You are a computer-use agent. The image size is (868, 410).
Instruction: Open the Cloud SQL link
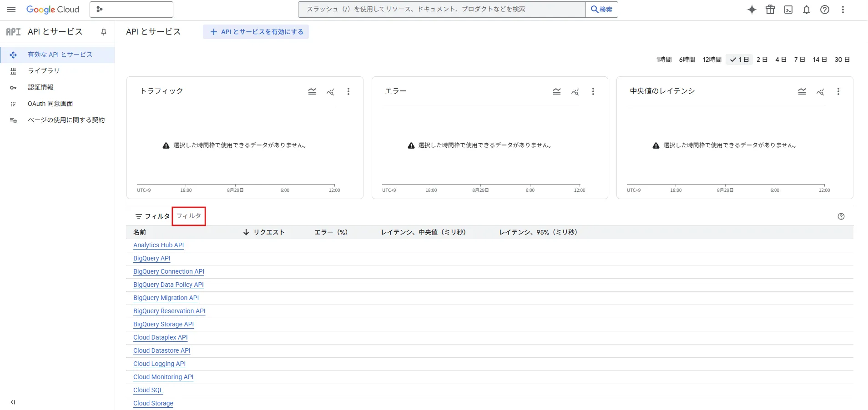(x=148, y=390)
